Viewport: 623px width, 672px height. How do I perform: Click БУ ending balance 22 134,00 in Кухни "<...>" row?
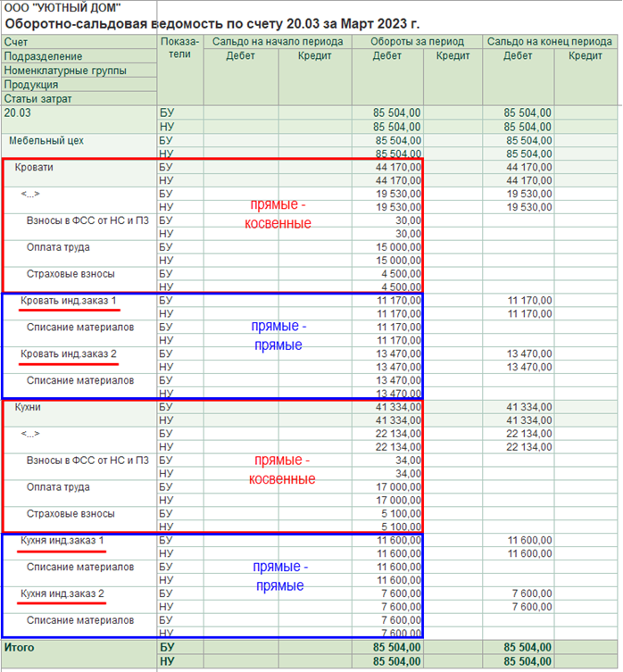pos(529,434)
